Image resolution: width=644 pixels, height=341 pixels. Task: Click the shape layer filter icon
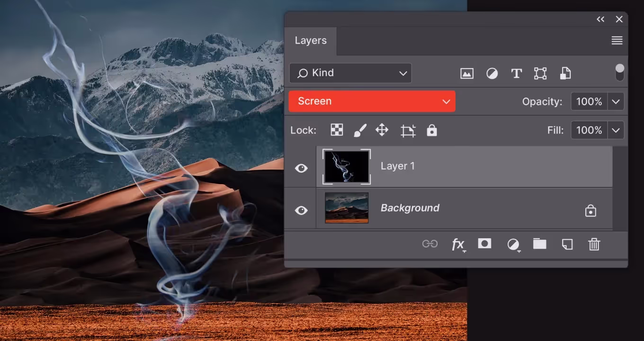[x=540, y=73]
